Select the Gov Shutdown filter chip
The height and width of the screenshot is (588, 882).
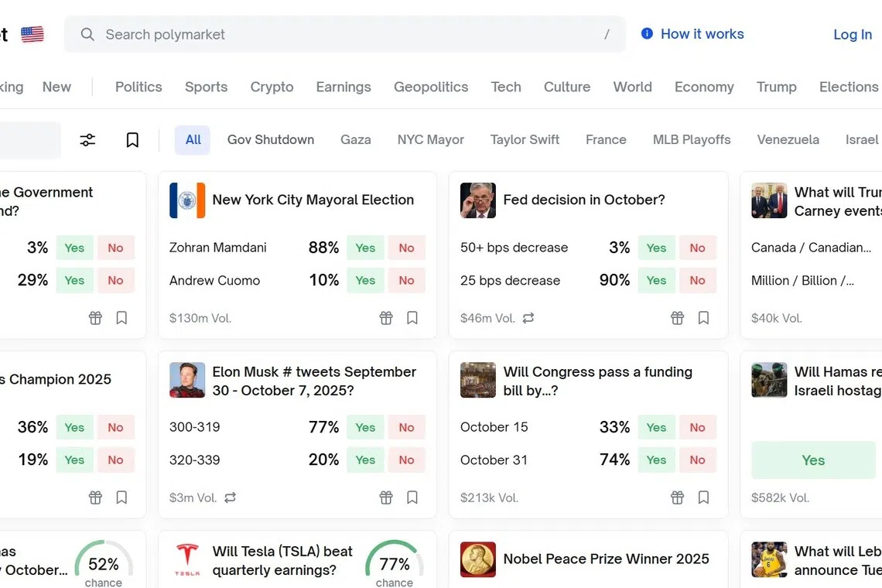click(x=271, y=139)
